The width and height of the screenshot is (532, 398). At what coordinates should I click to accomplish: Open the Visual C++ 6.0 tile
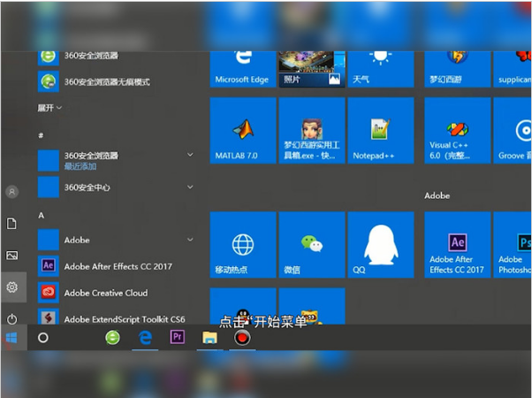coord(457,131)
